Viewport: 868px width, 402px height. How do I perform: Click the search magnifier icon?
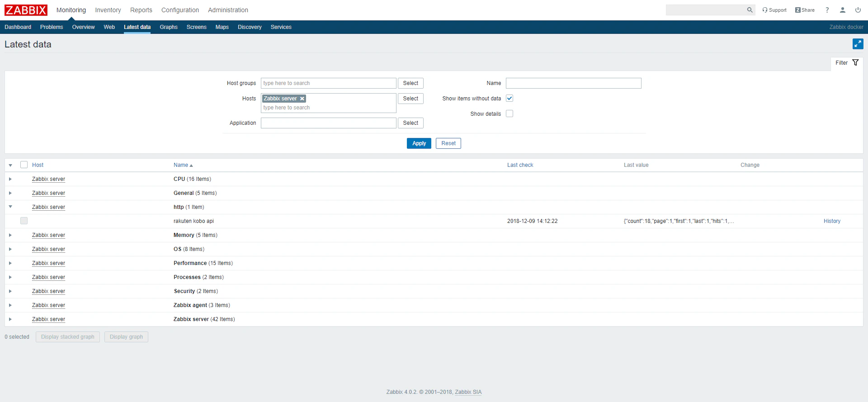pos(750,10)
